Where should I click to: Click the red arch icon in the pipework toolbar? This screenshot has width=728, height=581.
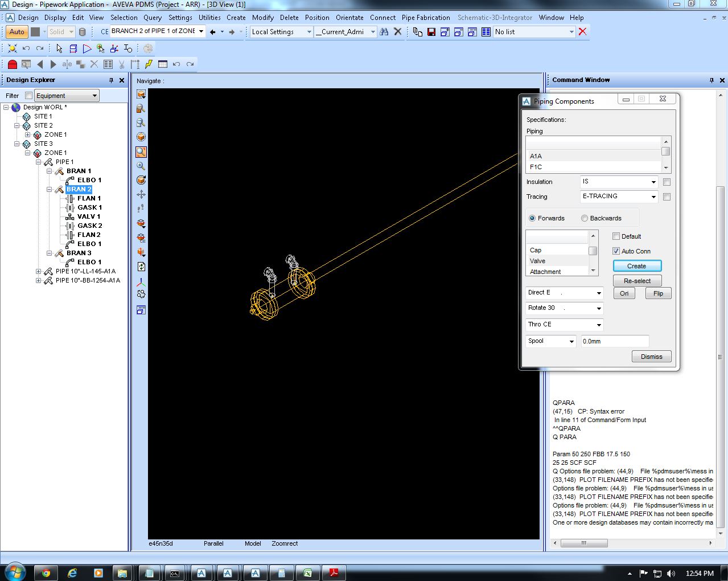coord(13,64)
